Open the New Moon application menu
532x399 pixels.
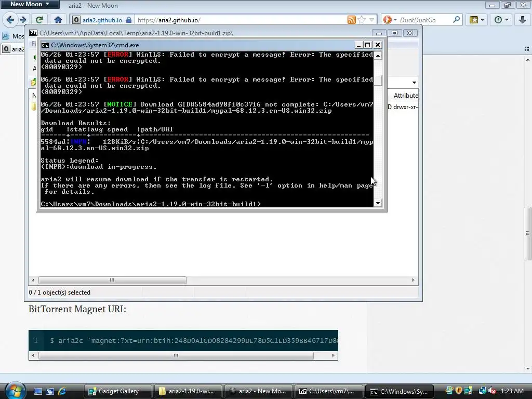pyautogui.click(x=30, y=4)
